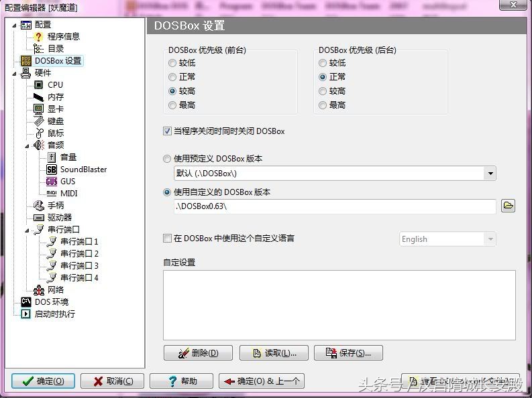Click the 确定(O) button
This screenshot has width=532, height=398.
coord(43,381)
